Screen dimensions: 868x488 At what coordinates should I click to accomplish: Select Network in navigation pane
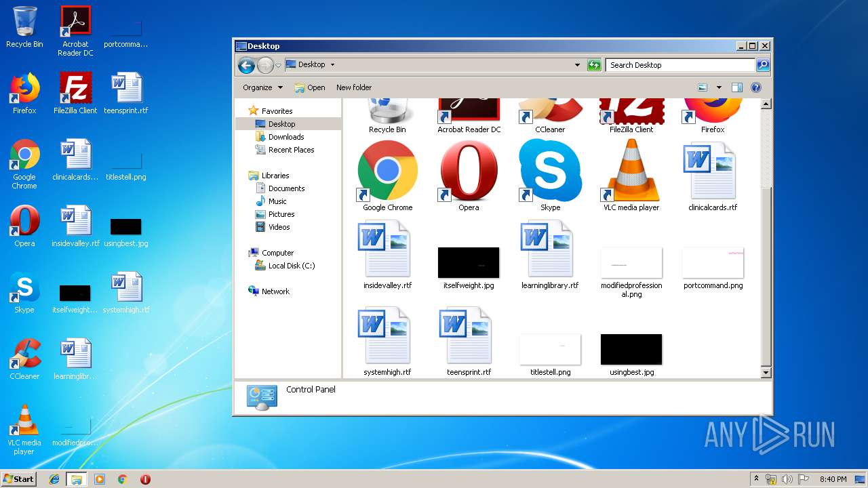(x=269, y=291)
